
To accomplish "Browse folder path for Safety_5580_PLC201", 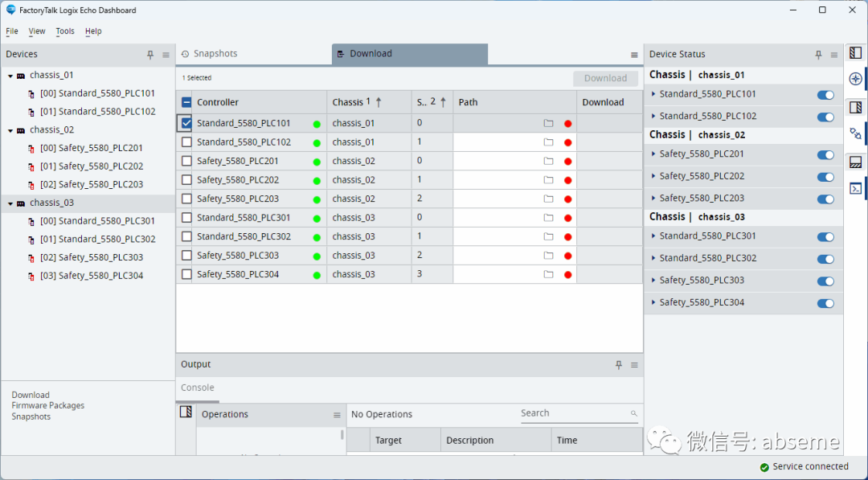I will coord(549,161).
